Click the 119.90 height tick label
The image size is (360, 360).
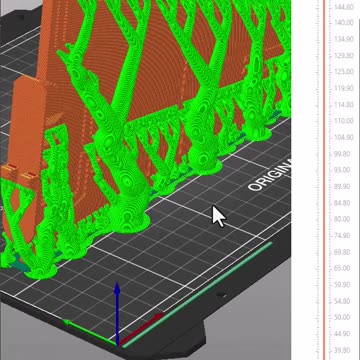coord(344,88)
